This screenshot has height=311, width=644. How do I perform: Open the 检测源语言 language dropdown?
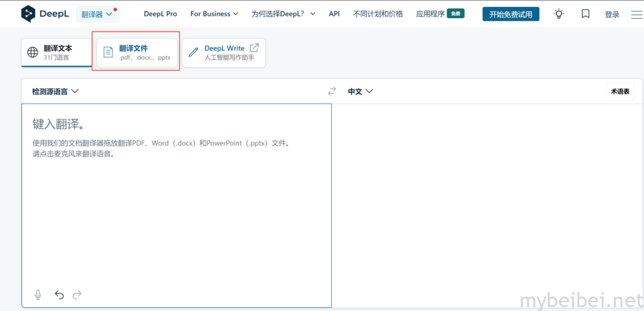click(55, 91)
